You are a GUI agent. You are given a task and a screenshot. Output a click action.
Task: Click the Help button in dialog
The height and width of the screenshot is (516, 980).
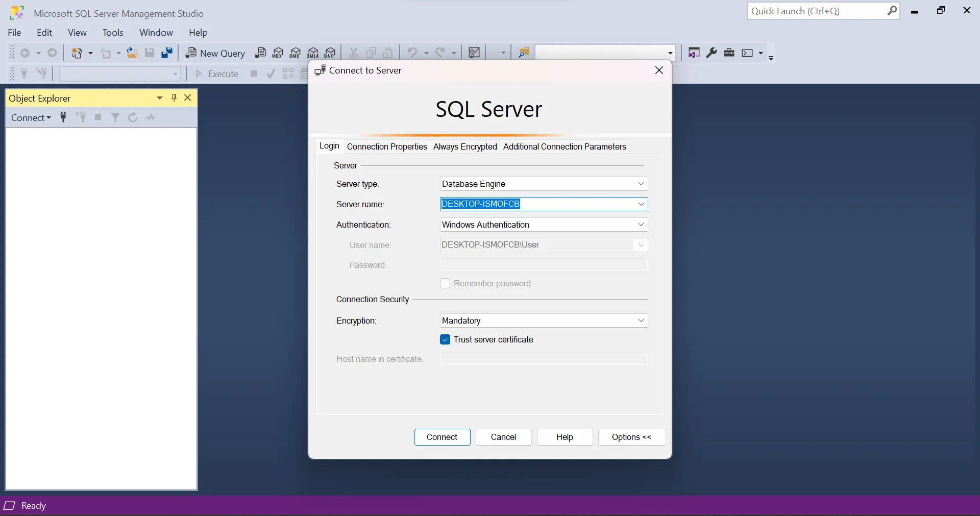pos(565,437)
